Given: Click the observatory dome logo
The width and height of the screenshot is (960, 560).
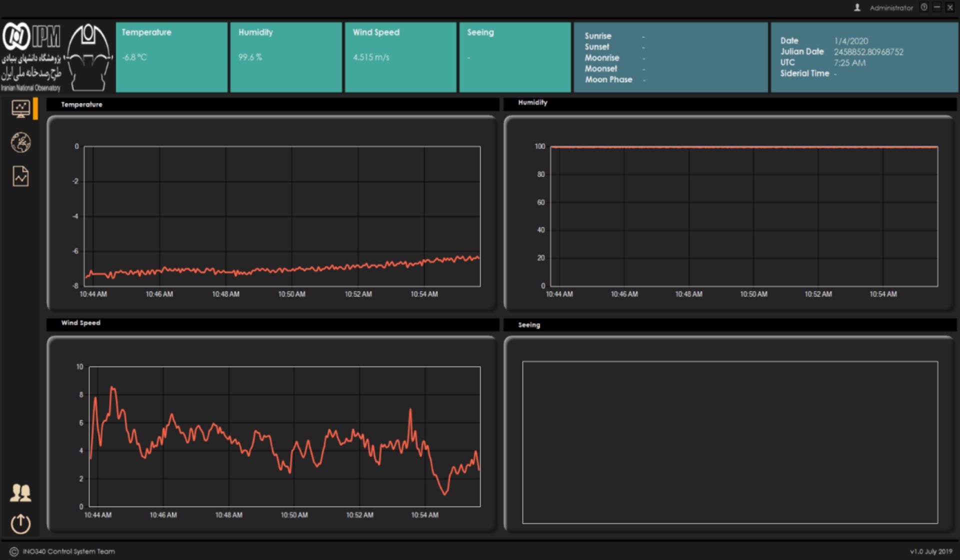Looking at the screenshot, I should pos(88,57).
